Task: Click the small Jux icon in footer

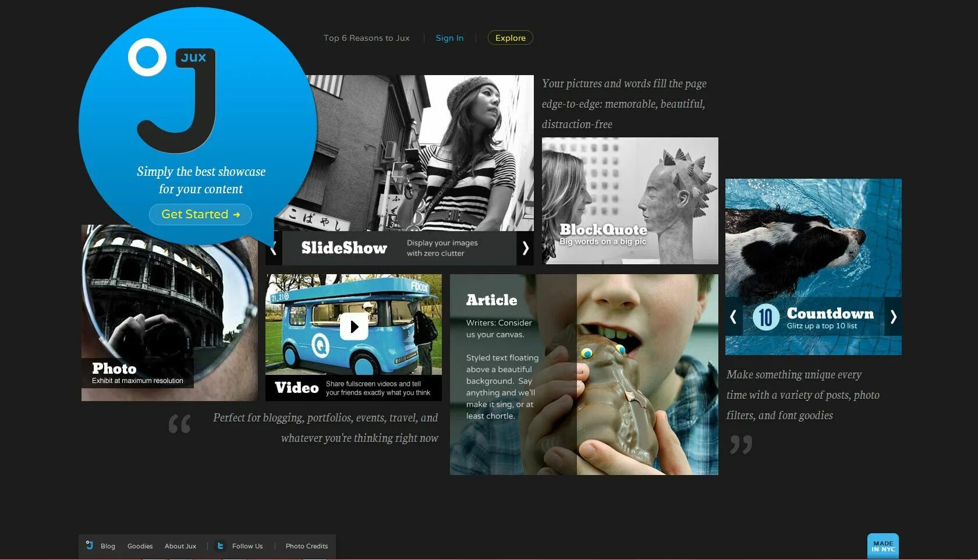Action: (90, 545)
